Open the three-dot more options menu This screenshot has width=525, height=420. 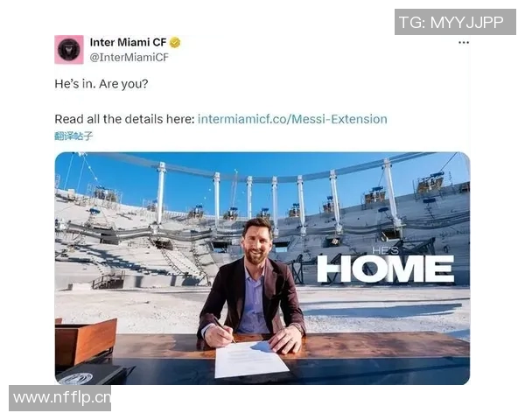point(464,43)
